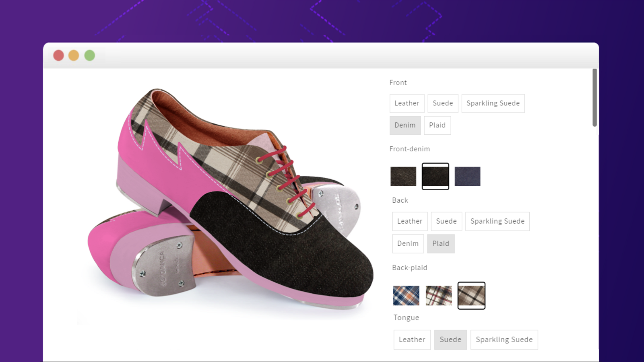The width and height of the screenshot is (644, 362).
Task: Choose Sparkling Suede for Tongue
Action: tap(504, 340)
